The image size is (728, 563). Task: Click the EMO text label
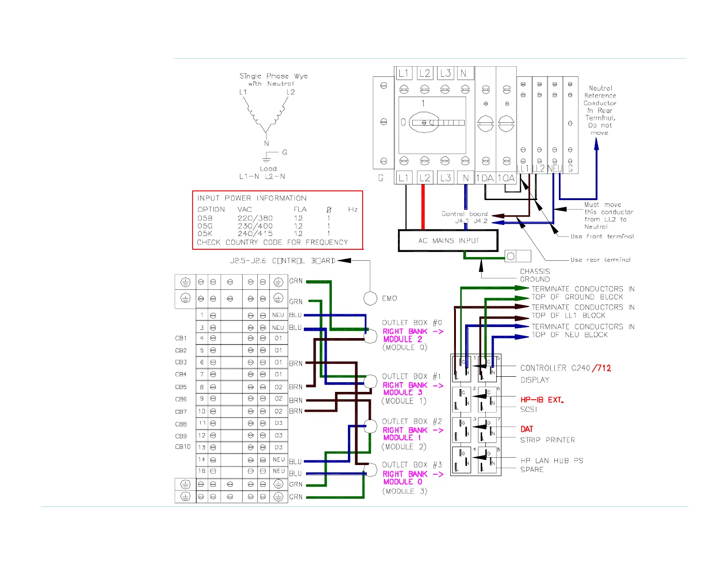(x=389, y=299)
